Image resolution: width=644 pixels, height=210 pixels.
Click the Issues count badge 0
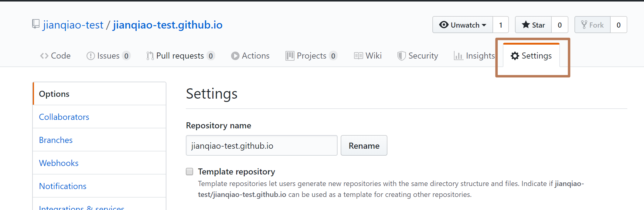[x=126, y=56]
